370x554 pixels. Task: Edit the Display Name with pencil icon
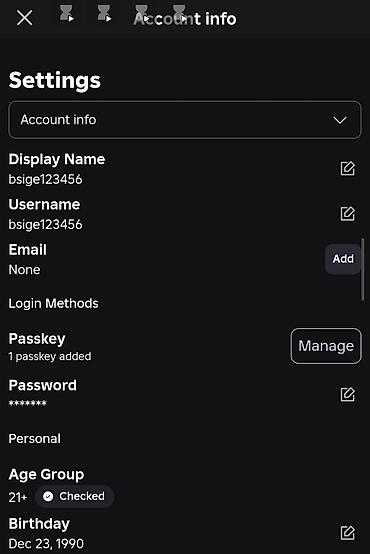pyautogui.click(x=347, y=169)
